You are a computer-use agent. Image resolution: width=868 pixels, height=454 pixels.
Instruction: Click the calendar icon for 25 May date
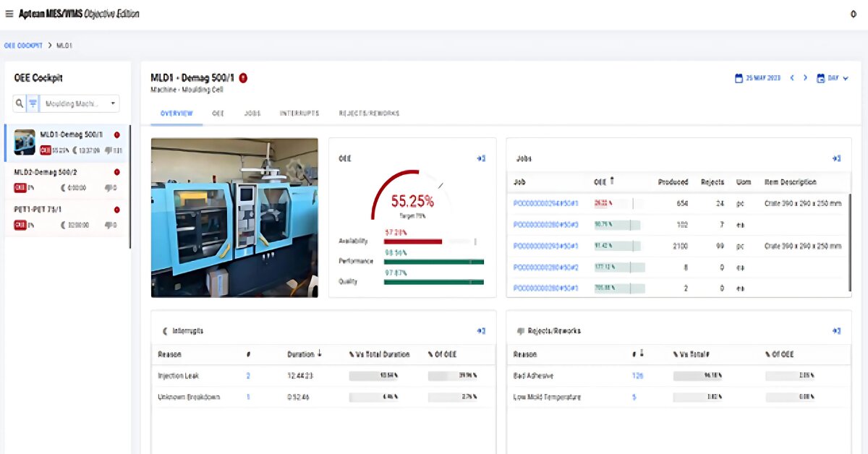point(739,78)
